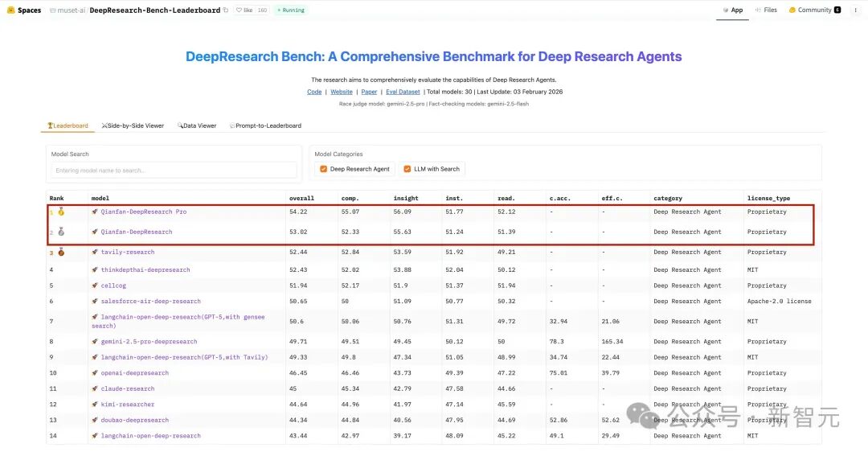Click the DeepResearch-Bench-Leaderboard space name
The height and width of the screenshot is (452, 868).
pyautogui.click(x=155, y=10)
